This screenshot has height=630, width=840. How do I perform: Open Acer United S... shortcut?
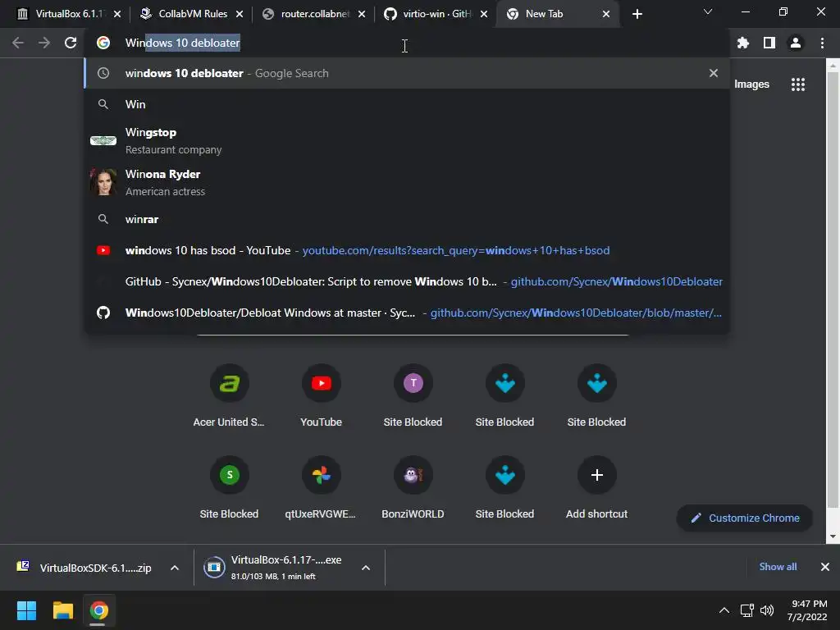point(229,396)
